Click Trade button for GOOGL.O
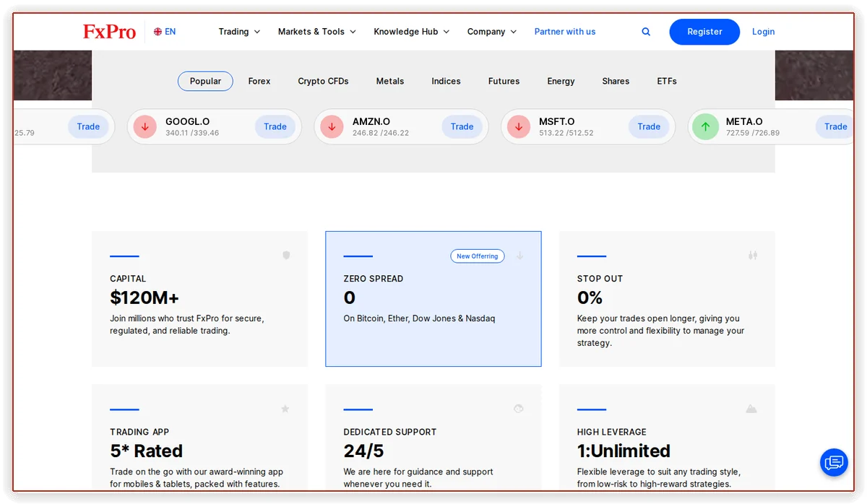Screen dimensions: 867x504 (x=275, y=127)
